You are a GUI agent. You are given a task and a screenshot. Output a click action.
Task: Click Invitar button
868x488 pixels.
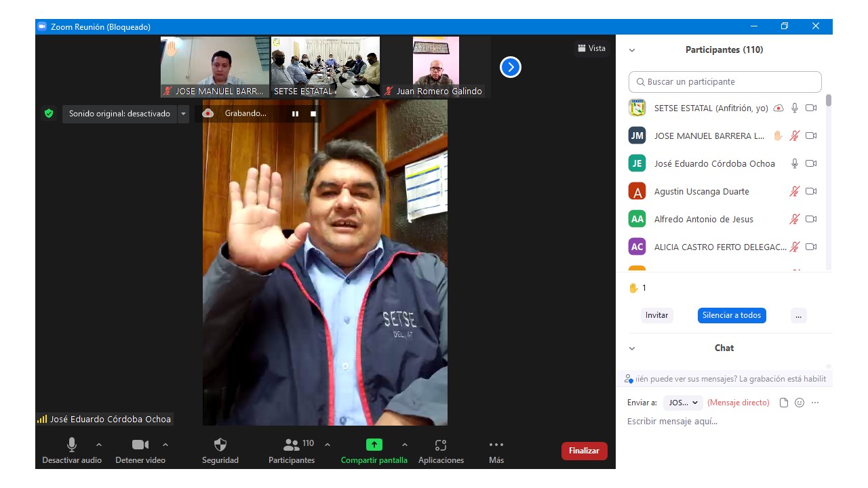(x=656, y=315)
